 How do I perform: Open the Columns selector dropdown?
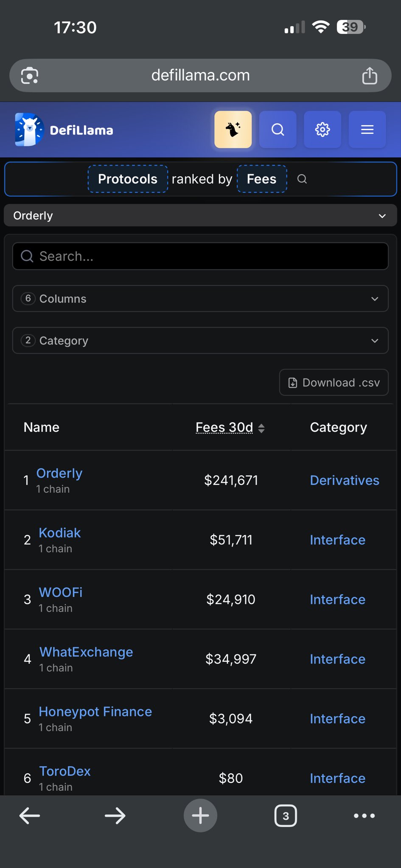tap(200, 299)
